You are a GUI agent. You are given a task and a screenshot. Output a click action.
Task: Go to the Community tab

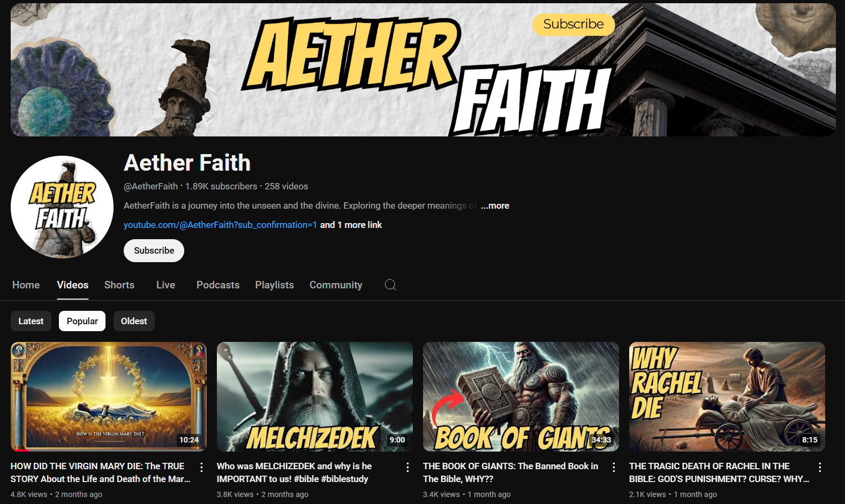pyautogui.click(x=336, y=285)
